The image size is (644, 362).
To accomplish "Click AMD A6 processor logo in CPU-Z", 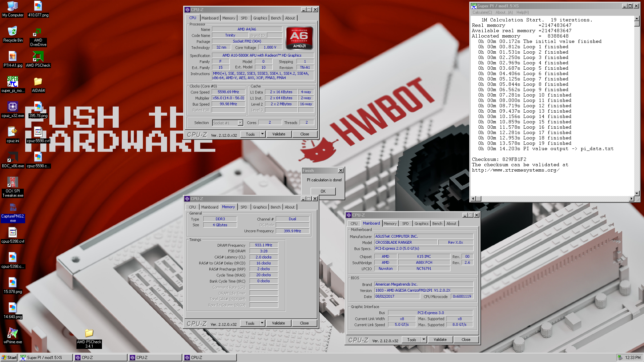I will pyautogui.click(x=299, y=38).
